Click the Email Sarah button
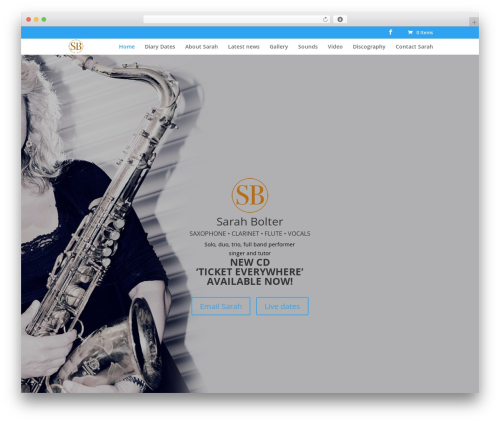This screenshot has height=423, width=500. (x=221, y=306)
